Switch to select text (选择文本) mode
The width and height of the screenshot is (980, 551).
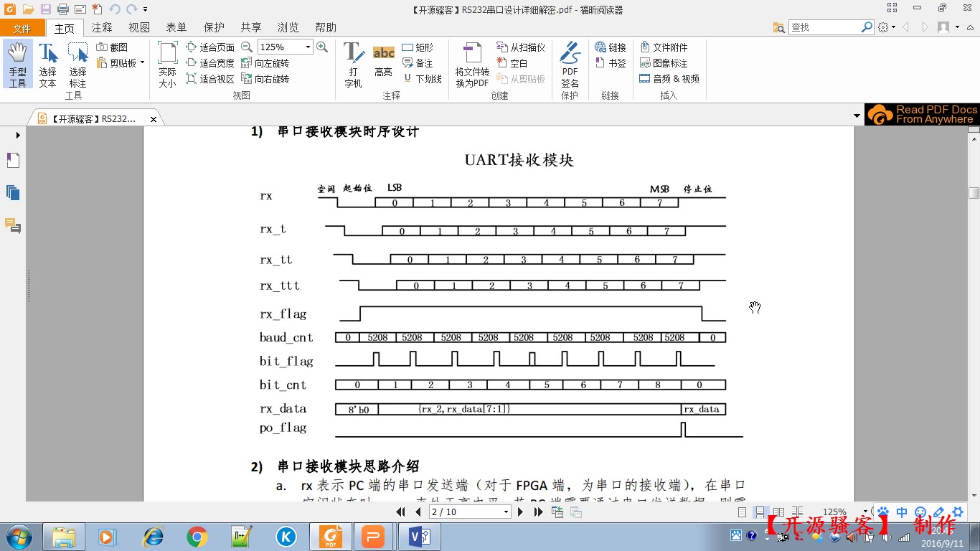click(47, 63)
